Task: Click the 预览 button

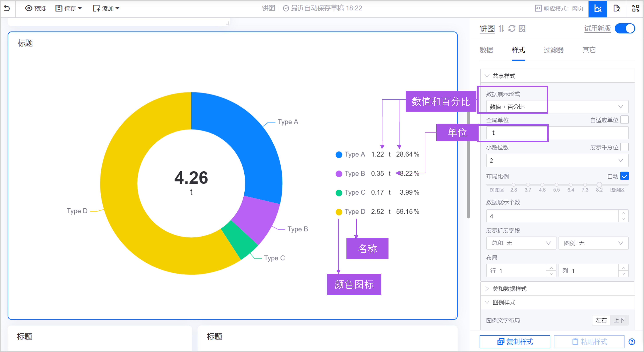Action: coord(35,8)
